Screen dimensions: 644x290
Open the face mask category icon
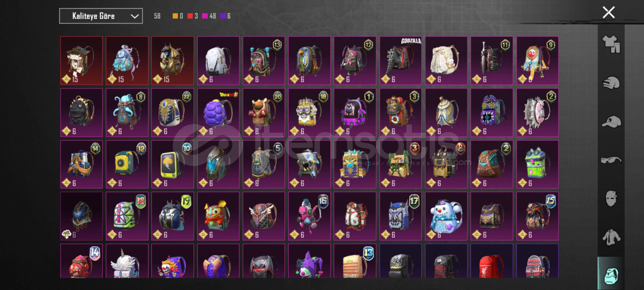(611, 198)
